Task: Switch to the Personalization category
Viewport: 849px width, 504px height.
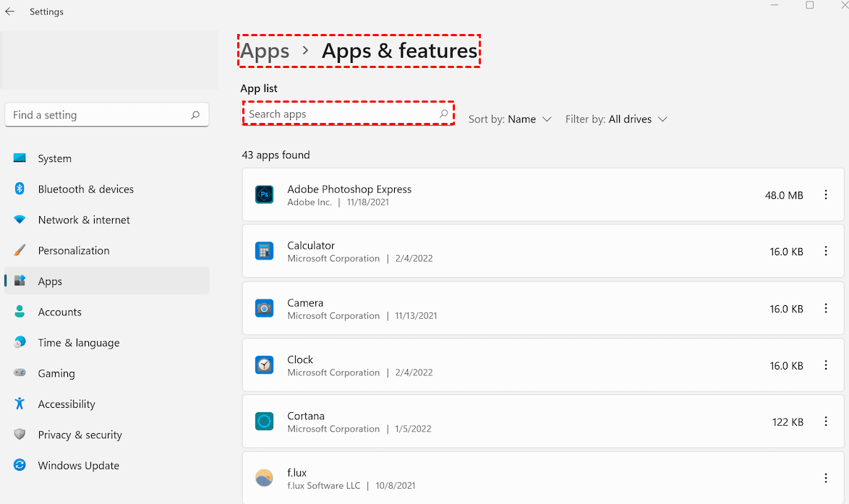Action: click(x=73, y=251)
